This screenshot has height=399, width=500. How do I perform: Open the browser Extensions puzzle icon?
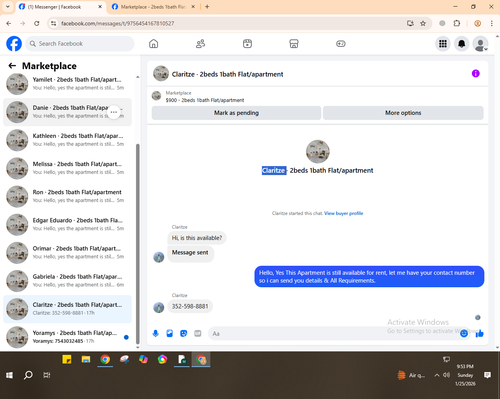[457, 23]
